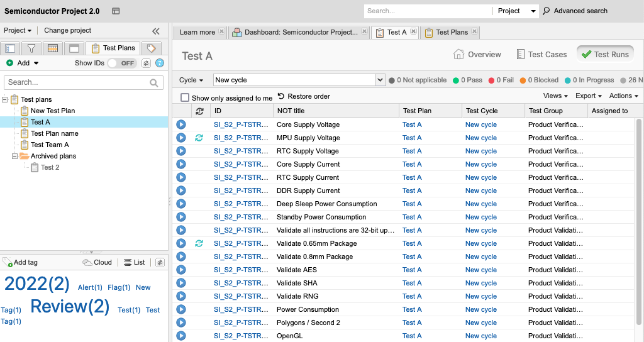Click the Review(2) tag
The height and width of the screenshot is (342, 644).
(70, 306)
